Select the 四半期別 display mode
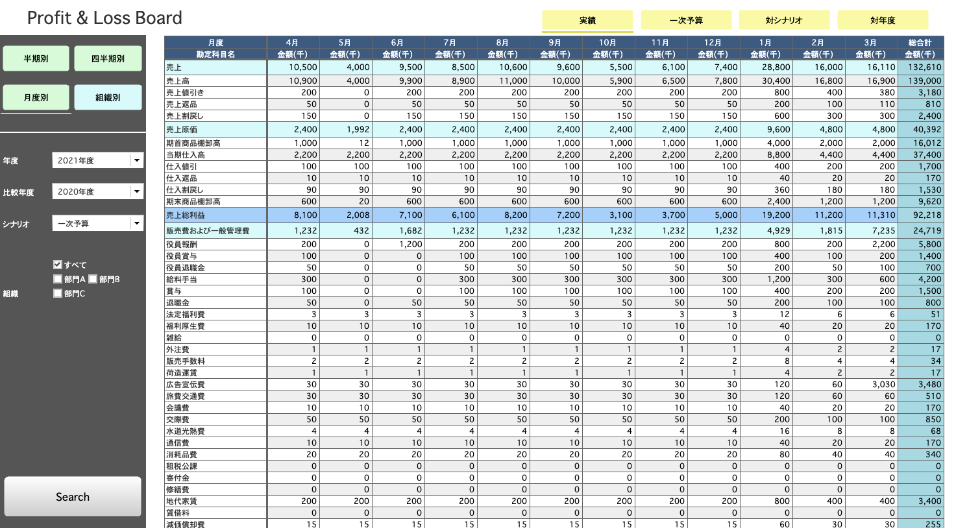Image resolution: width=980 pixels, height=528 pixels. (x=108, y=58)
